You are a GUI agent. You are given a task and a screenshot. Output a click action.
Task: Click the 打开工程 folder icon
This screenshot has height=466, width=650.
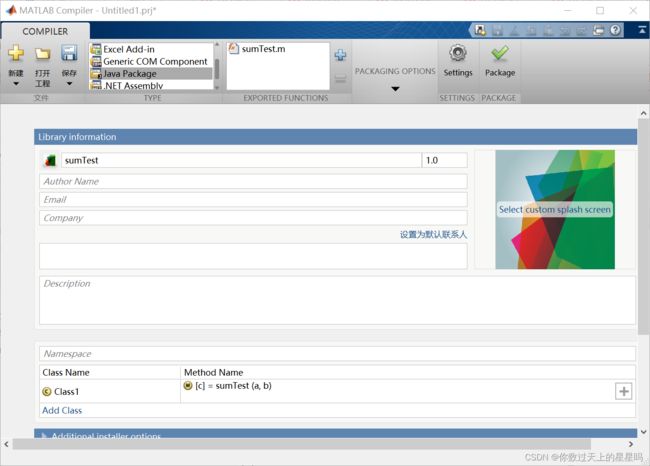pos(42,53)
